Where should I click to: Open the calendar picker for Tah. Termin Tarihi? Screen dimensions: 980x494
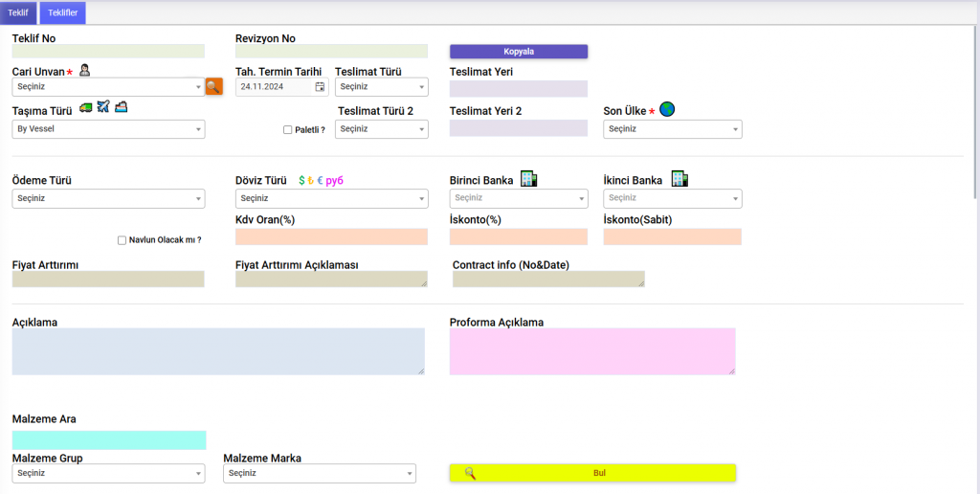tap(320, 87)
